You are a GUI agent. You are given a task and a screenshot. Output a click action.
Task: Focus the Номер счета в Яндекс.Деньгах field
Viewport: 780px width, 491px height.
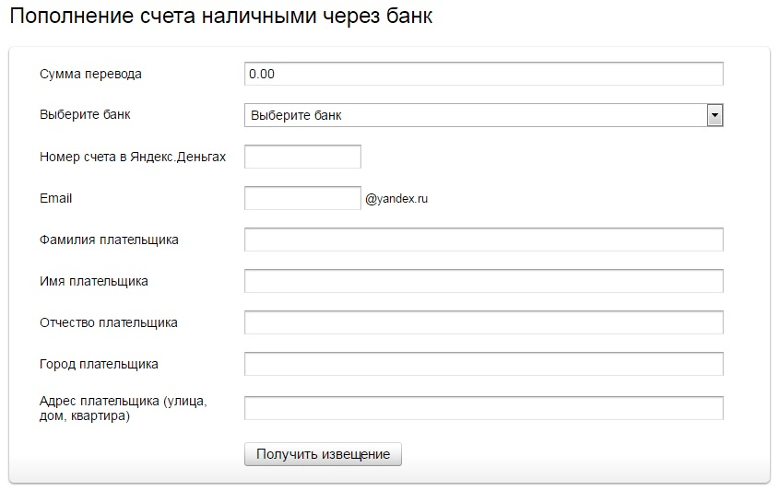(x=302, y=157)
